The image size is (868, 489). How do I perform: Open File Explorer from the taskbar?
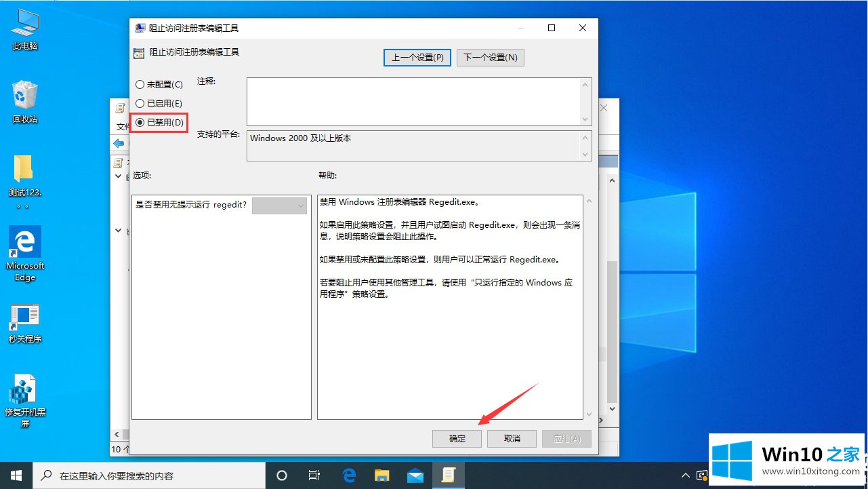pyautogui.click(x=382, y=475)
